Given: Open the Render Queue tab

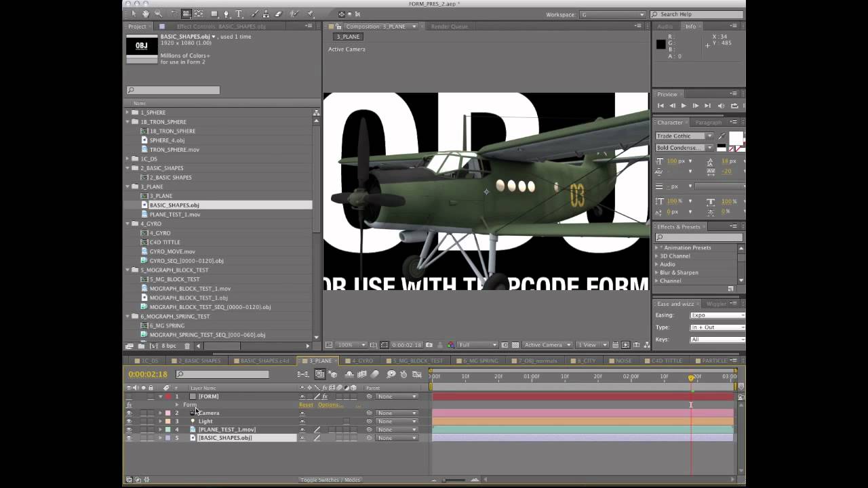Looking at the screenshot, I should point(449,26).
